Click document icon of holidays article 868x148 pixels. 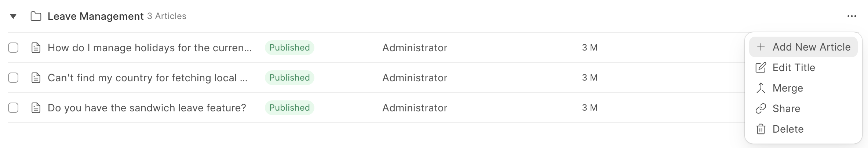pyautogui.click(x=36, y=48)
